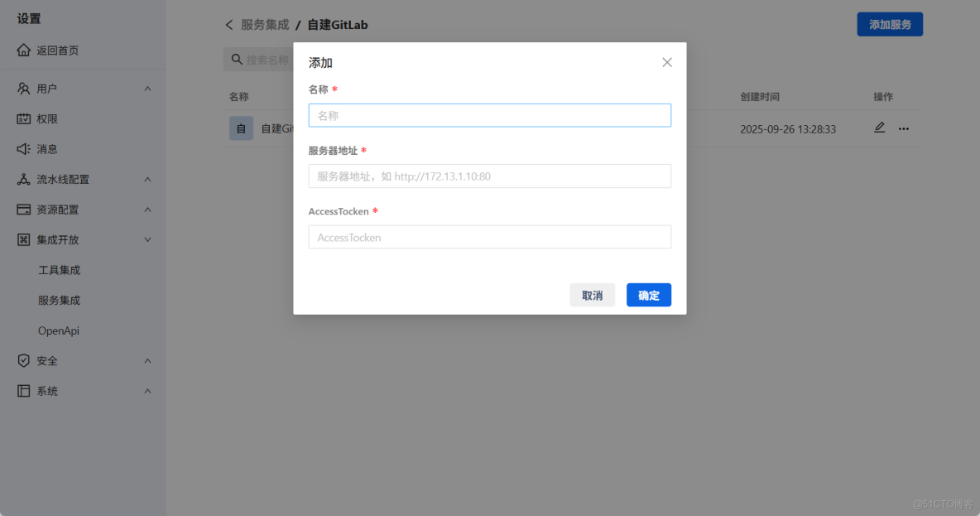
Task: Select the 资源配置 icon in sidebar
Action: tap(22, 210)
